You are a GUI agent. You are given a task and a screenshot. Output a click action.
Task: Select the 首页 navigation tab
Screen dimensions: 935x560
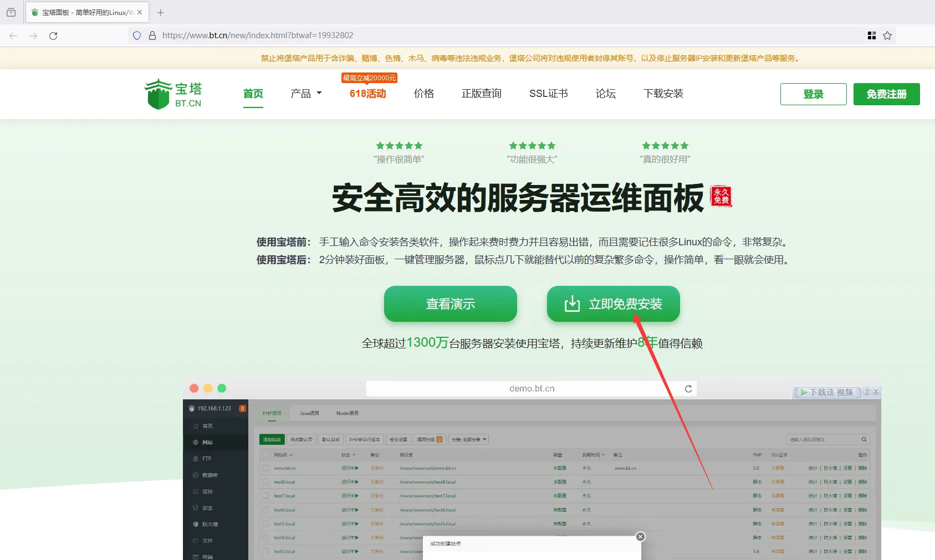point(253,94)
